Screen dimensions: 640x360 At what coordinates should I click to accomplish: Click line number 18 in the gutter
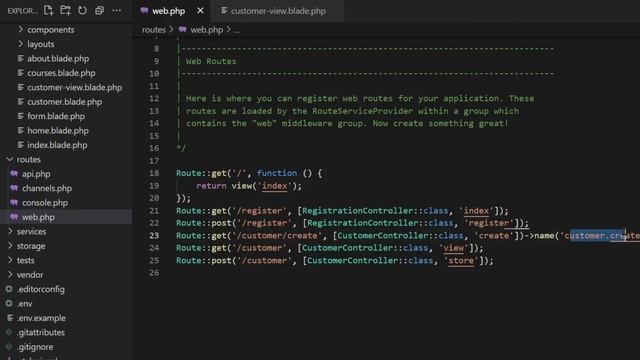tap(154, 173)
